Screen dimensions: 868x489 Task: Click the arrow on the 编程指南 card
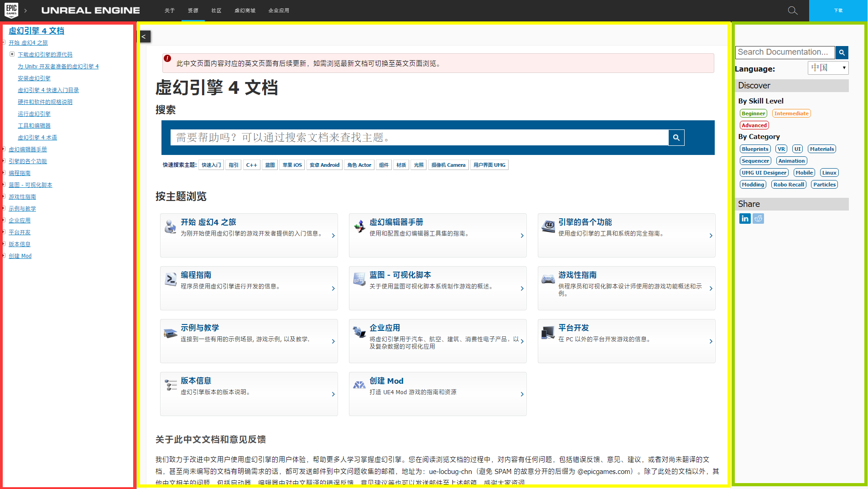point(333,288)
